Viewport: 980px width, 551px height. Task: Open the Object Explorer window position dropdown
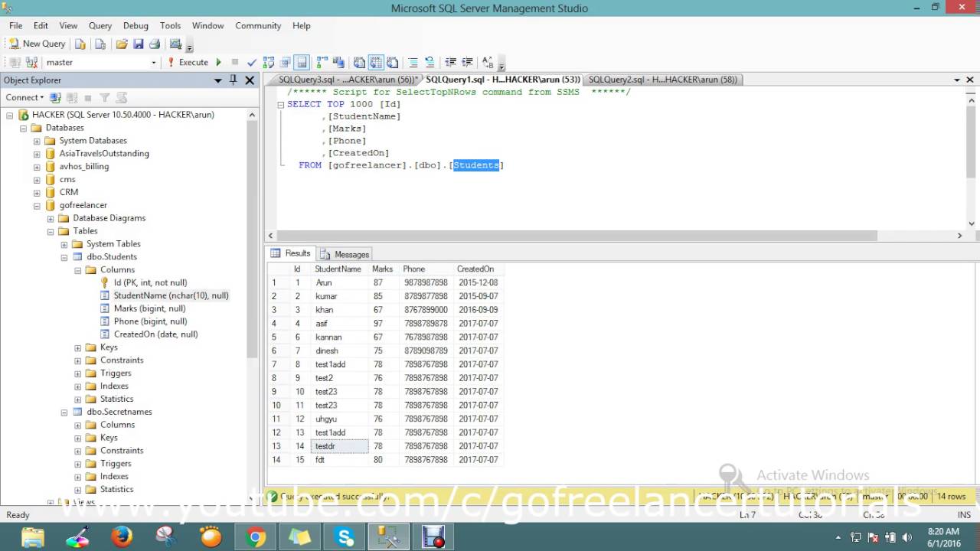coord(218,80)
